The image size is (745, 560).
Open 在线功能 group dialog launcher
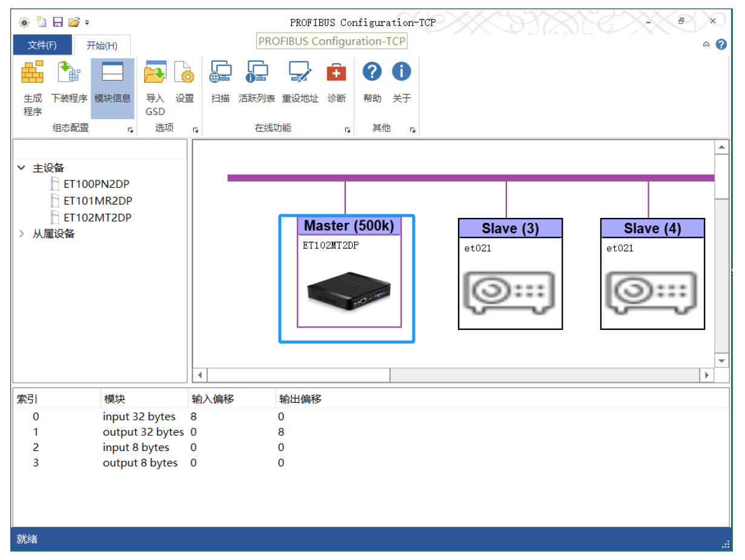tap(348, 130)
